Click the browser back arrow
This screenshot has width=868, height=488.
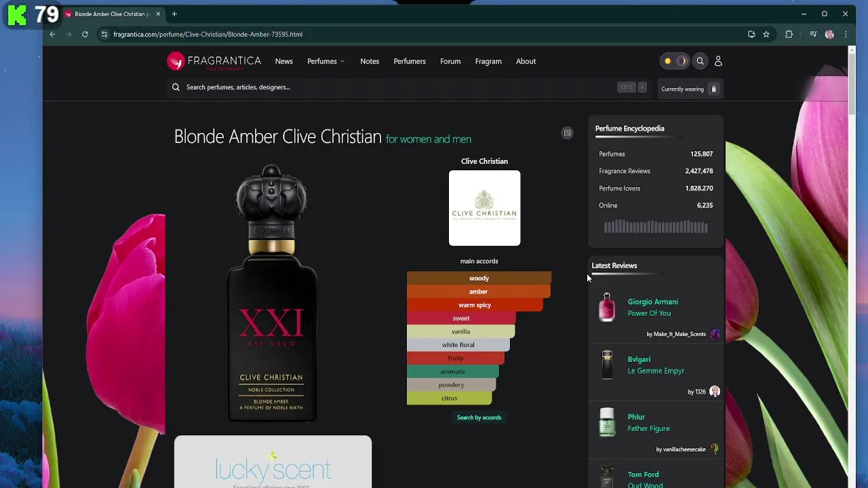[x=52, y=34]
